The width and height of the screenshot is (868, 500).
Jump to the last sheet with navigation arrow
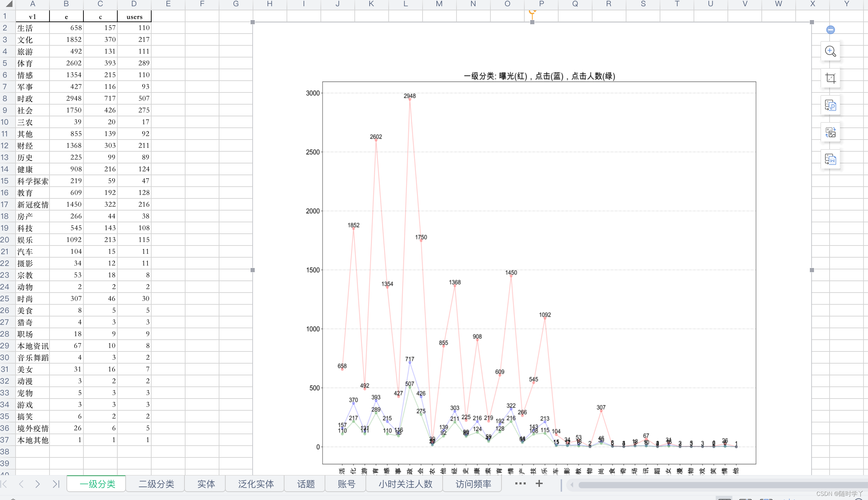[x=56, y=484]
